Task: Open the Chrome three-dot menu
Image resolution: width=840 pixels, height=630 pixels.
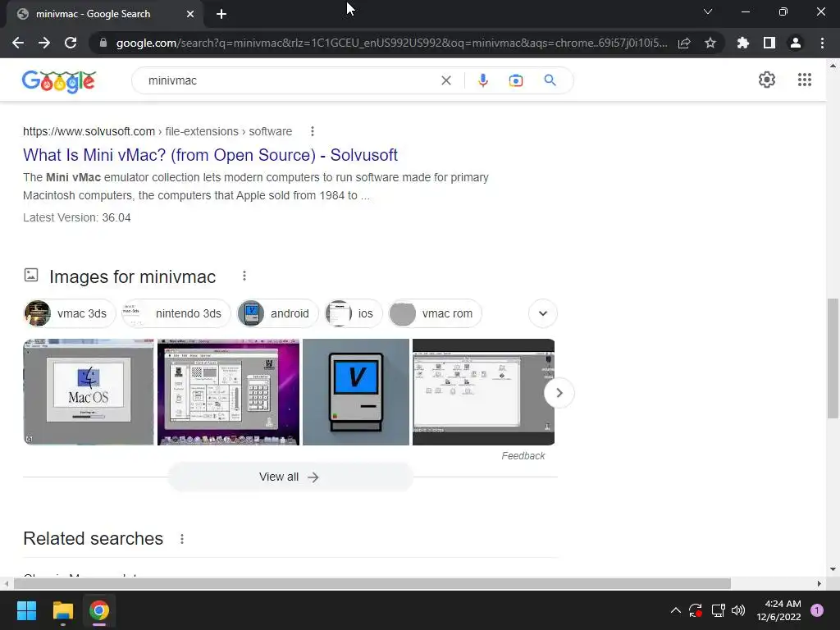Action: tap(822, 43)
